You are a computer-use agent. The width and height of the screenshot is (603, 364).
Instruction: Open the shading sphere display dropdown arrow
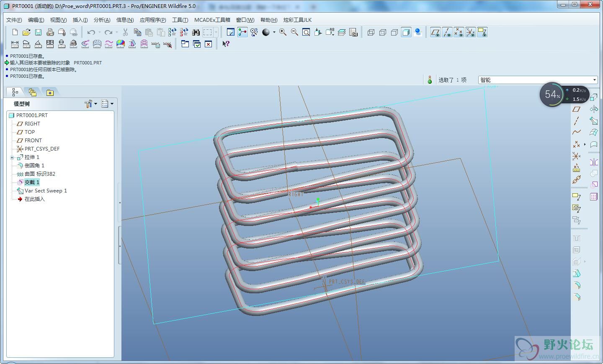(x=274, y=32)
